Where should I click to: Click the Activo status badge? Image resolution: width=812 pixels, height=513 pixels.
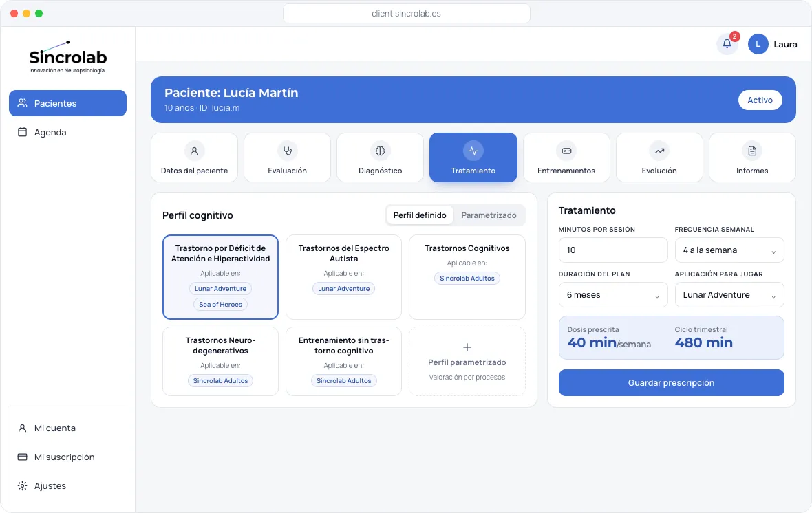(760, 100)
